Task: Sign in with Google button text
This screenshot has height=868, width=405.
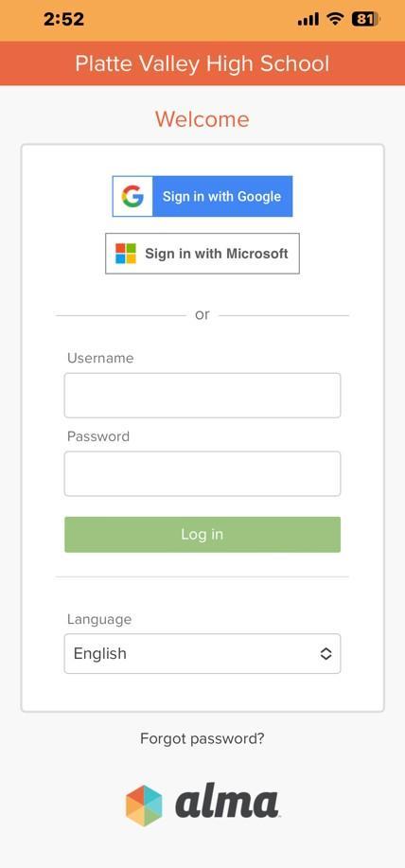Action: point(221,197)
